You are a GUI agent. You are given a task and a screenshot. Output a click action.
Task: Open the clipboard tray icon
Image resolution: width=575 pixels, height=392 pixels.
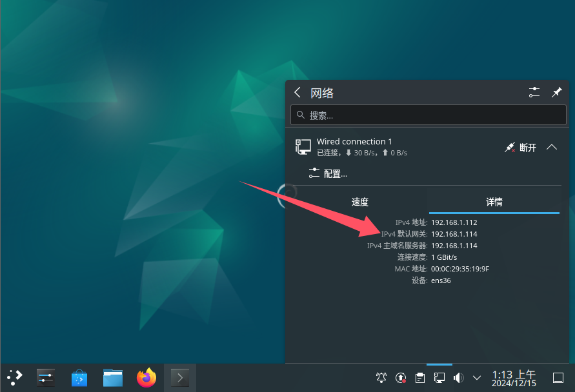point(420,377)
